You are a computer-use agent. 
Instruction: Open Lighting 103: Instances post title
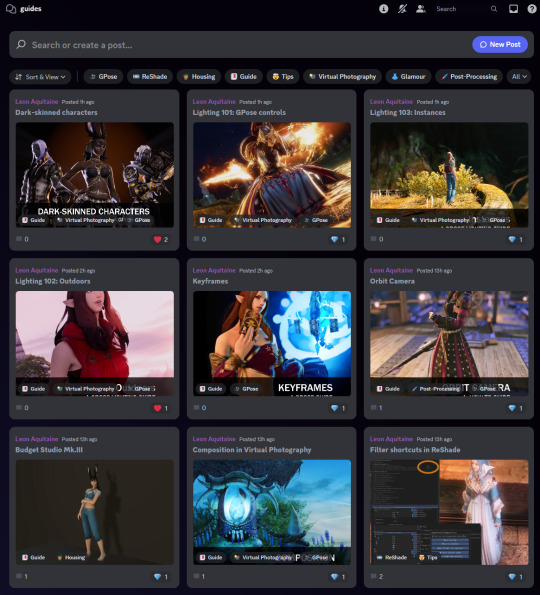tap(408, 112)
